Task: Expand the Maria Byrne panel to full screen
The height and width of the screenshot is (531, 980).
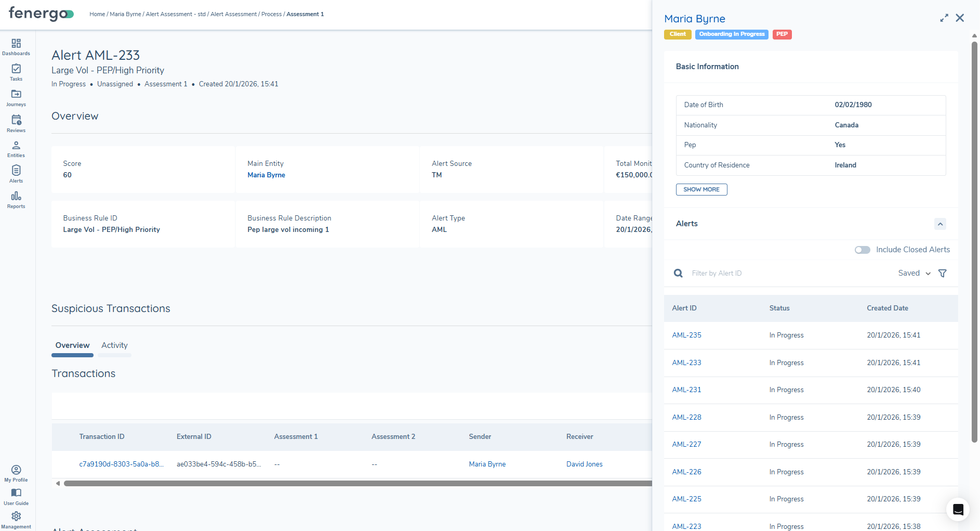Action: 944,18
